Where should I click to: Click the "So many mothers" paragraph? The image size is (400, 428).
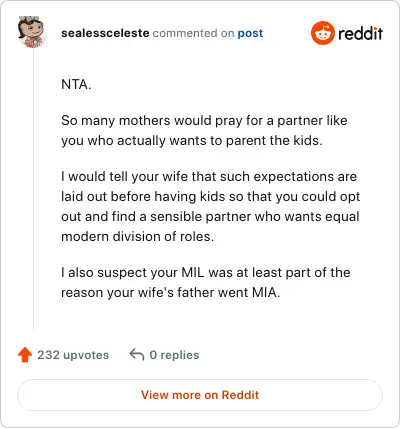coord(204,130)
